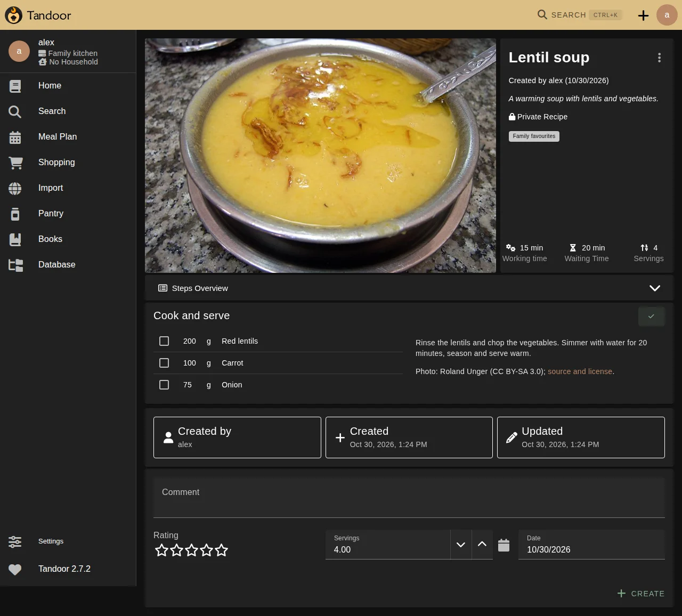Viewport: 682px width, 616px height.
Task: Set rating to one star
Action: point(161,550)
